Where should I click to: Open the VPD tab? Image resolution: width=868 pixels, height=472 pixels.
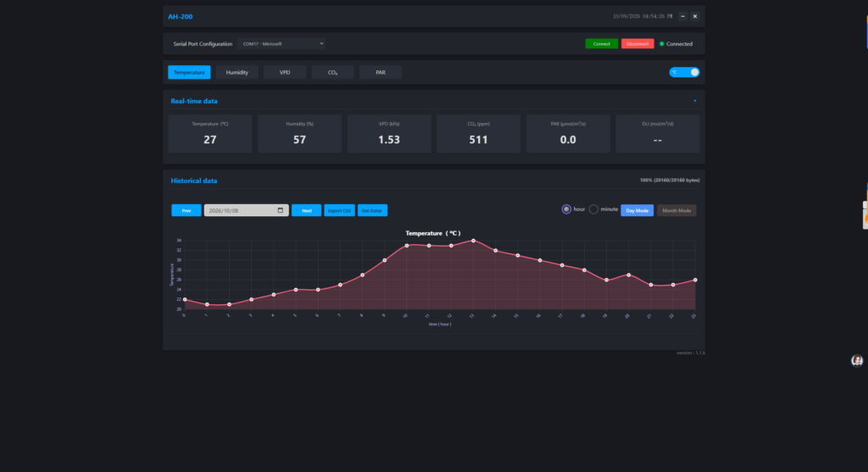pyautogui.click(x=285, y=72)
